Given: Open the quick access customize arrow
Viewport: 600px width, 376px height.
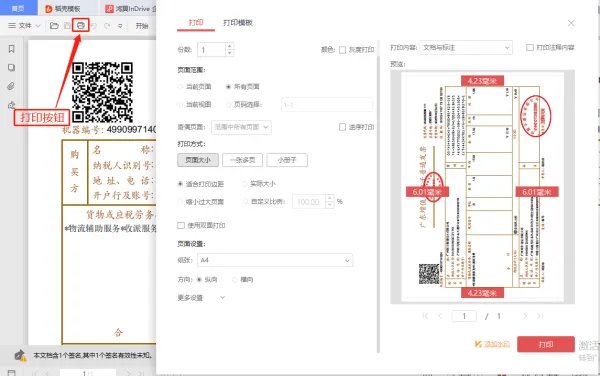Looking at the screenshot, I should [x=120, y=26].
